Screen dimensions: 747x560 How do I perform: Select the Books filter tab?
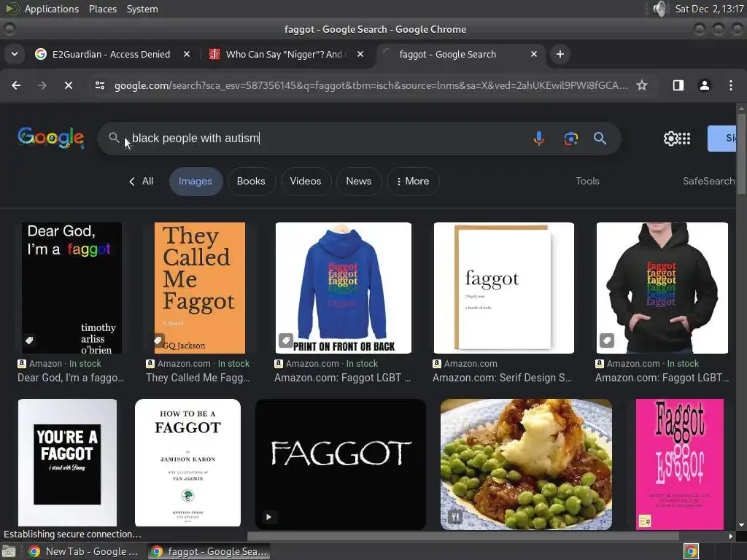click(x=251, y=181)
